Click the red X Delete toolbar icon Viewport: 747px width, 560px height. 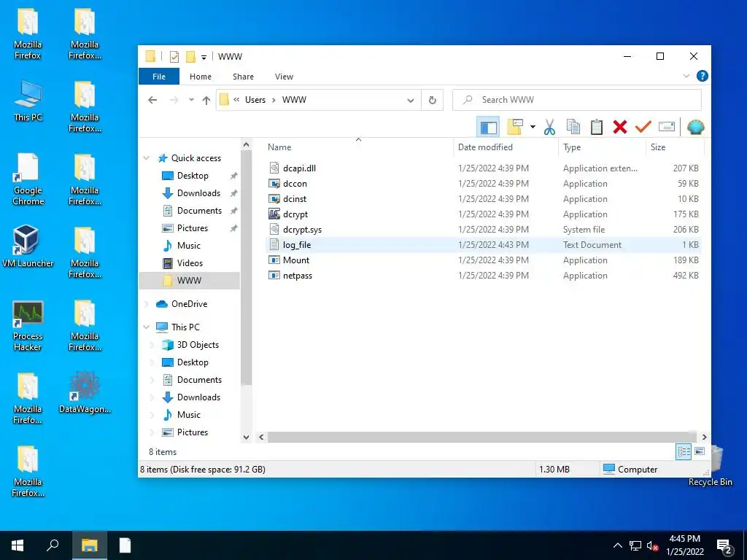pos(620,127)
